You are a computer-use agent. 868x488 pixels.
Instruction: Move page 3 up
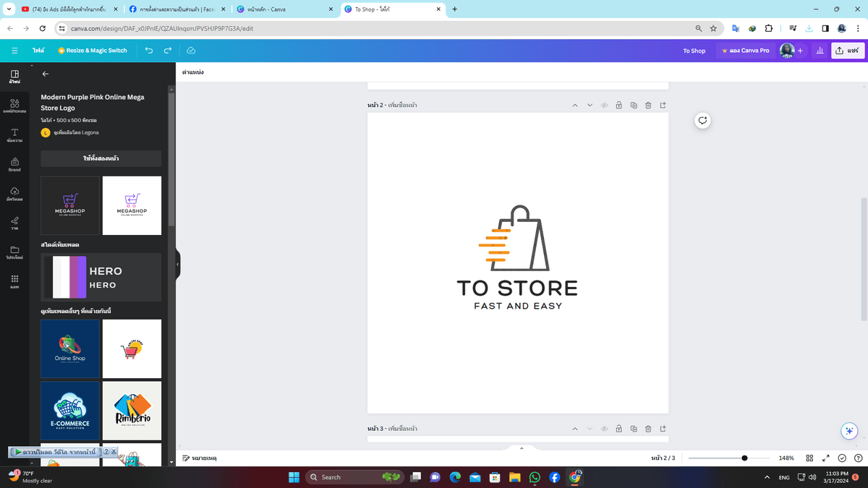pos(575,429)
